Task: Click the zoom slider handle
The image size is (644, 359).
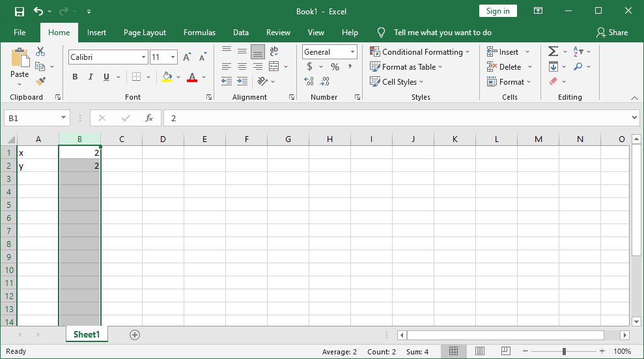Action: pos(564,351)
